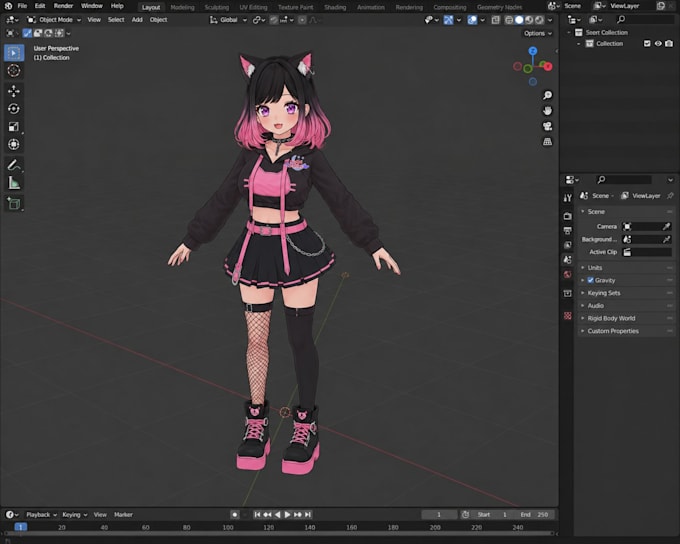Select the Rotate tool

(x=14, y=109)
